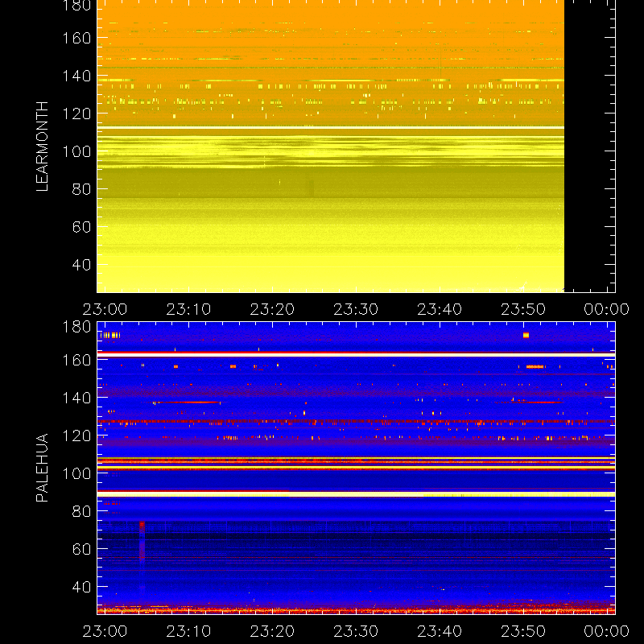The height and width of the screenshot is (644, 644).
Task: Select the 140 frequency tick label on Learmonth plot
Action: tap(76, 76)
